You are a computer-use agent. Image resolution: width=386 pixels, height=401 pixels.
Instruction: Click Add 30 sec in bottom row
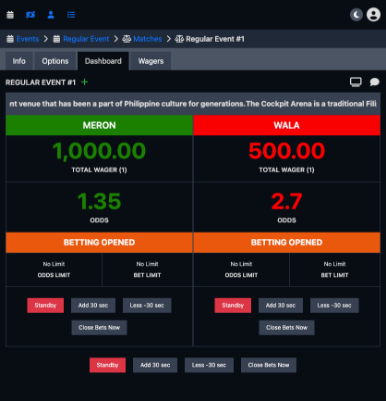[155, 365]
